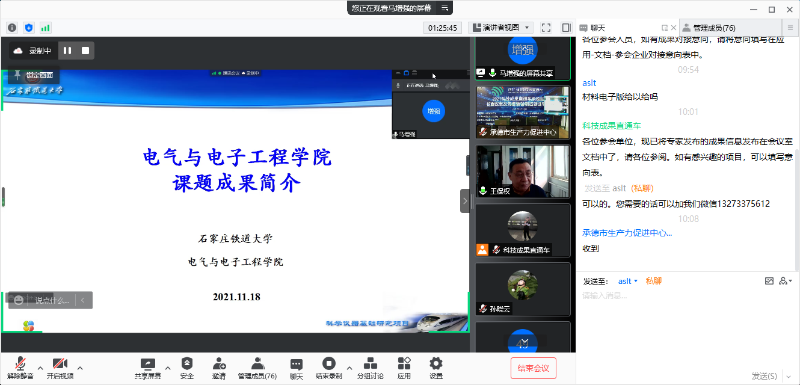Select the 孙树元 participant tile
The height and width of the screenshot is (385, 800).
523,289
